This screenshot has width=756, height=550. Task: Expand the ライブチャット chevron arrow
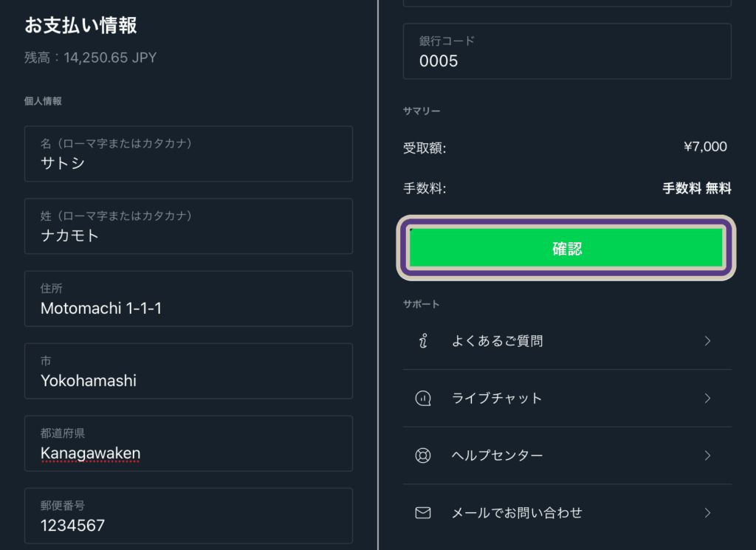coord(707,398)
